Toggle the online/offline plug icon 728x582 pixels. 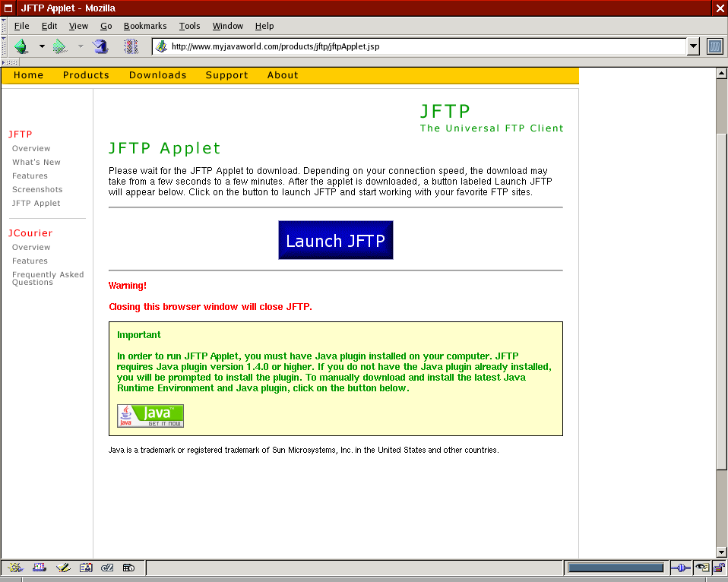pos(681,568)
